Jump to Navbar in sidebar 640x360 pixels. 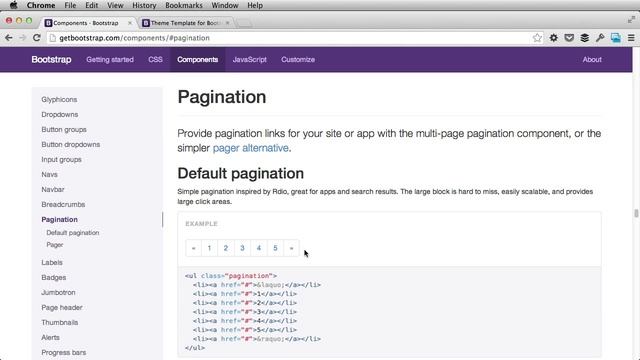click(x=53, y=189)
